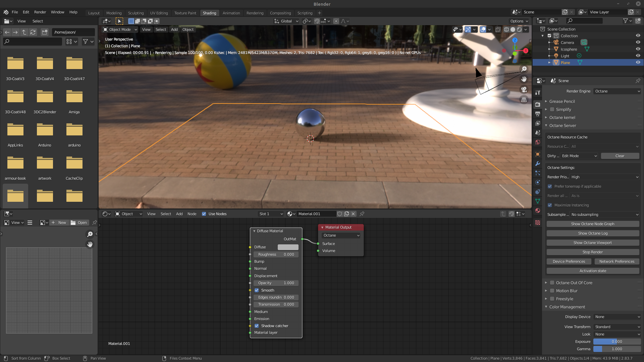Open the Render menu
This screenshot has height=362, width=644.
click(40, 12)
